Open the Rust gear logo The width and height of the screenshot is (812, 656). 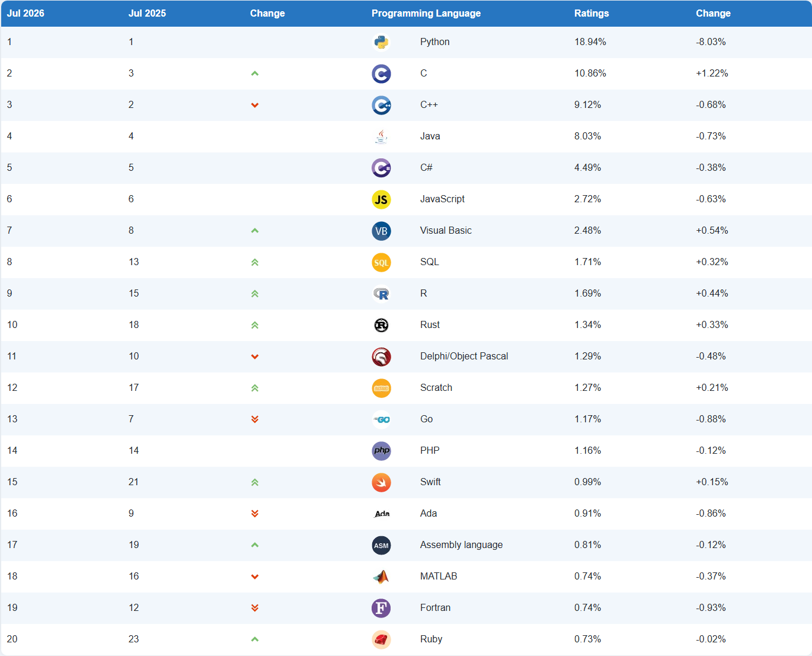(x=381, y=325)
